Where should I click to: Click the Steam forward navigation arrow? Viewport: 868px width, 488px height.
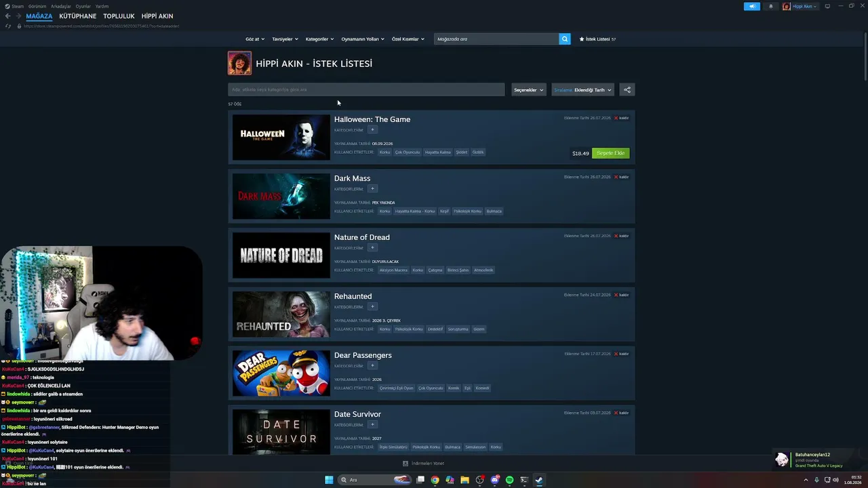point(17,16)
